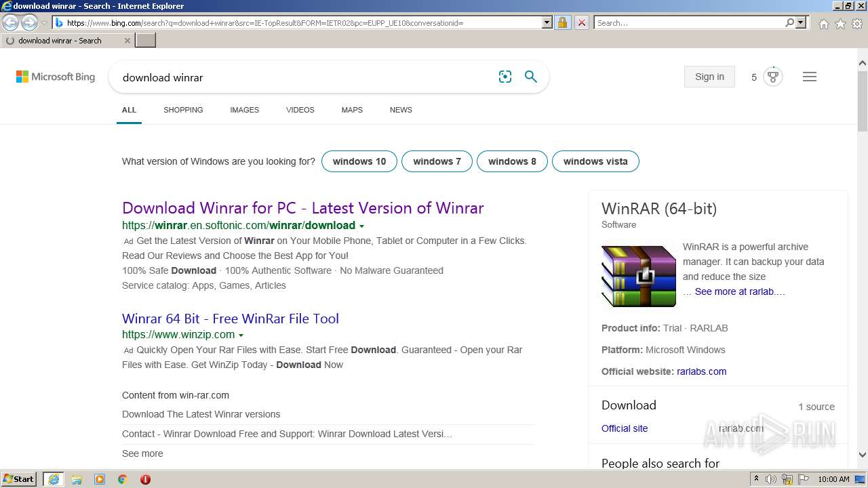Switch to the VIDEOS tab
Viewport: 868px width, 488px height.
coord(300,110)
